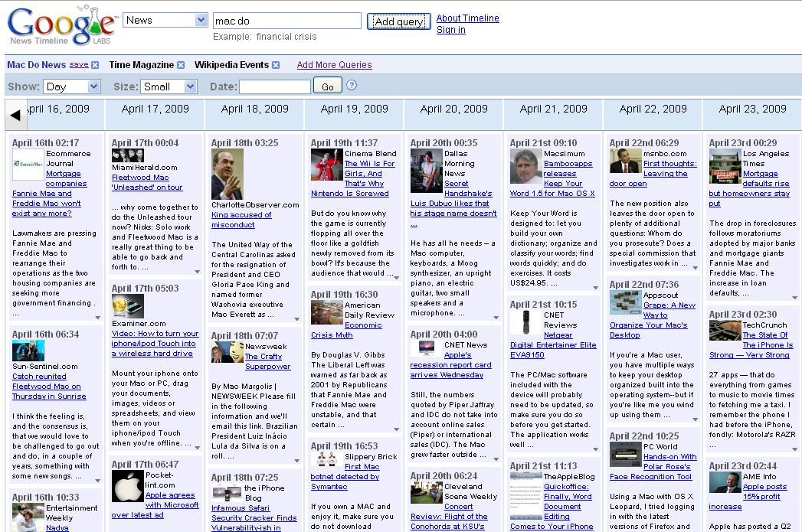Open the timeline help question icon
The height and width of the screenshot is (532, 802).
[352, 85]
